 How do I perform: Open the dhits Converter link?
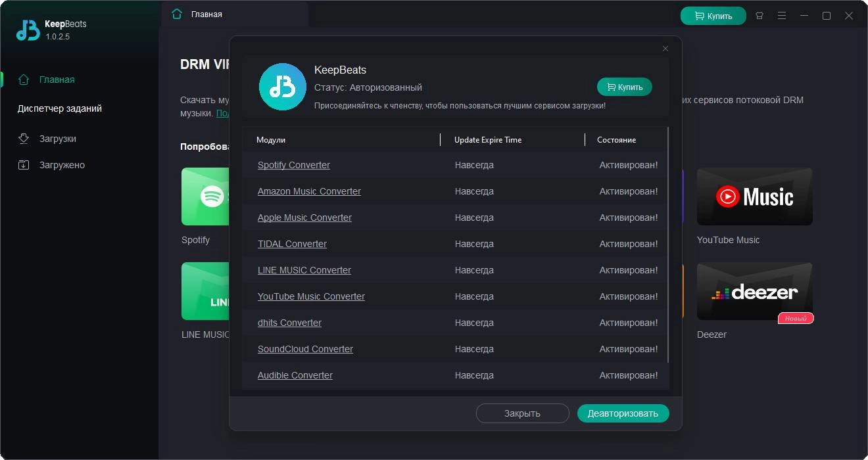click(x=289, y=323)
